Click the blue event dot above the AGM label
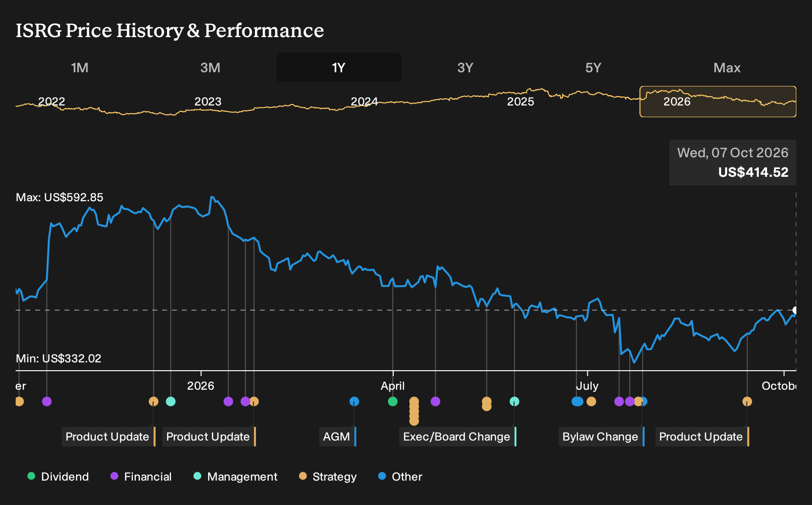Viewport: 812px width, 505px height. point(354,401)
